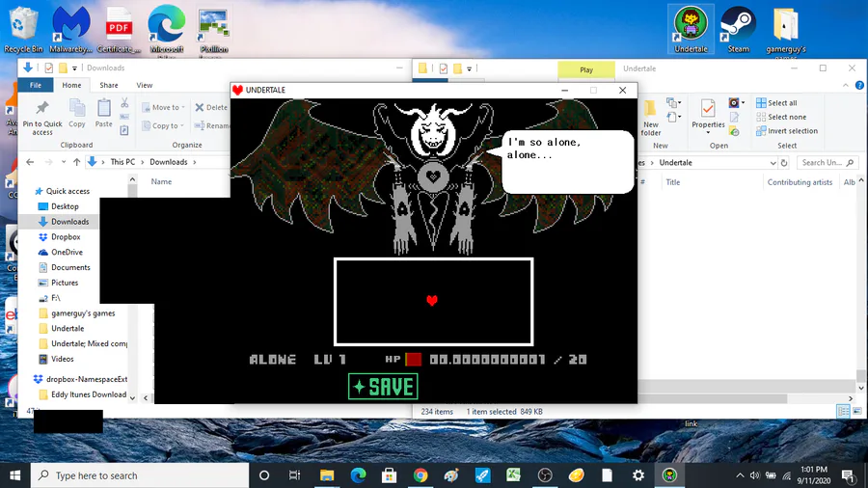Open the File tab in Downloads window
The image size is (868, 488).
(x=36, y=85)
